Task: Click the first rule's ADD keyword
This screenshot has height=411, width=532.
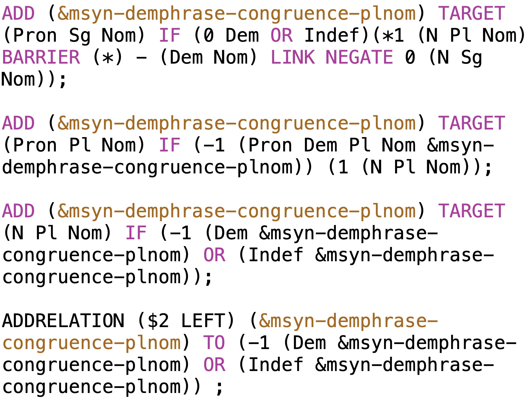Action: 18,14
